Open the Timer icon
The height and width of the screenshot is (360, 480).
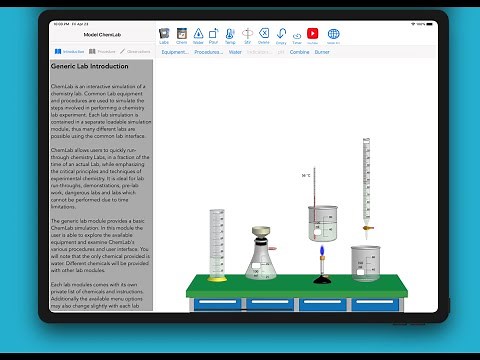(297, 38)
